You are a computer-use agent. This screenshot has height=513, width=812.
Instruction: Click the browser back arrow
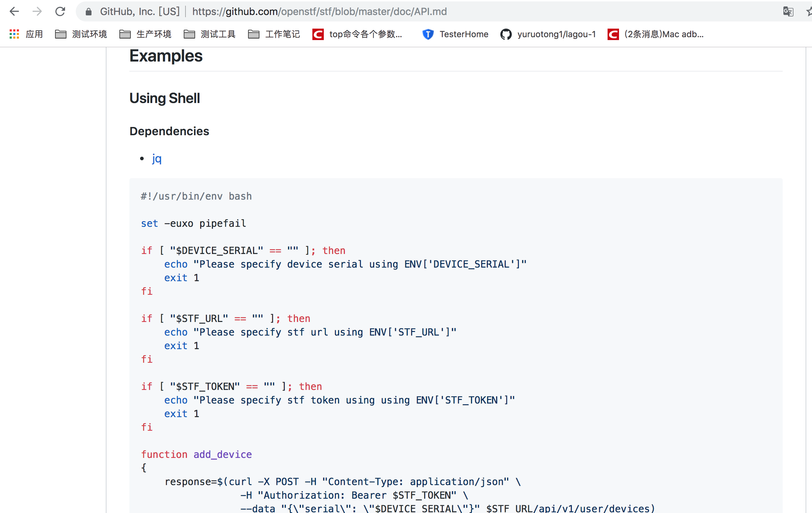(x=14, y=11)
